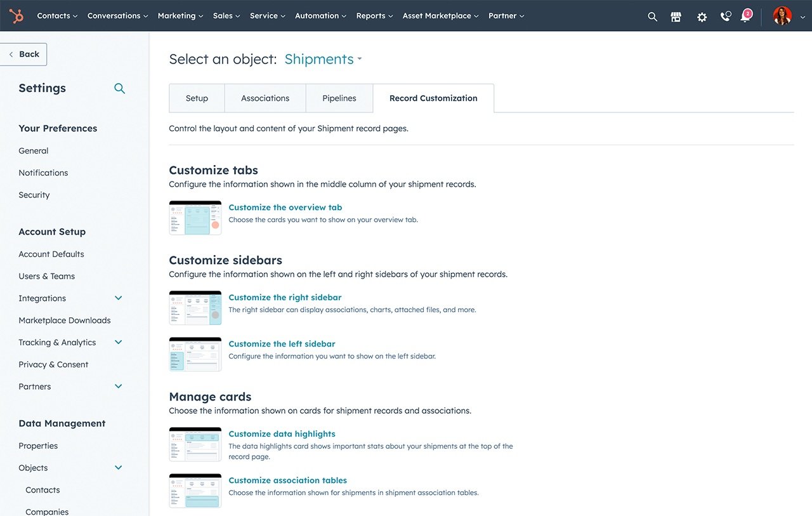The height and width of the screenshot is (516, 812).
Task: Expand the Integrations section
Action: pos(118,298)
